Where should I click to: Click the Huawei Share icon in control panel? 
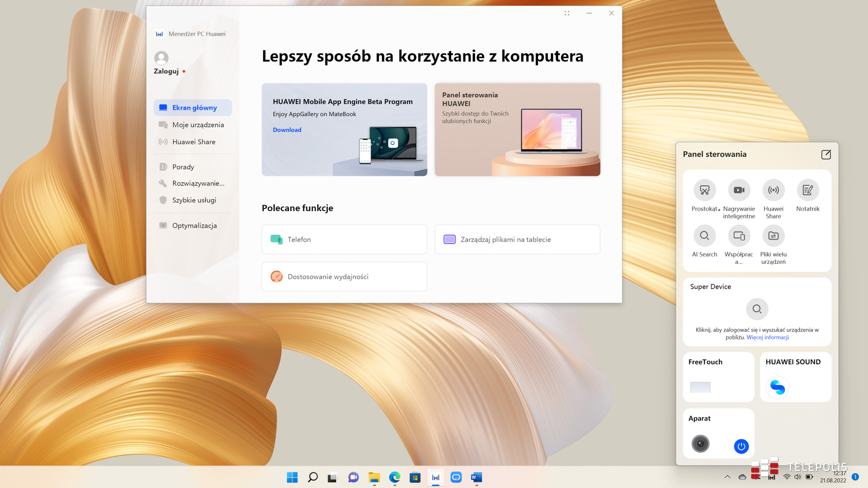773,190
